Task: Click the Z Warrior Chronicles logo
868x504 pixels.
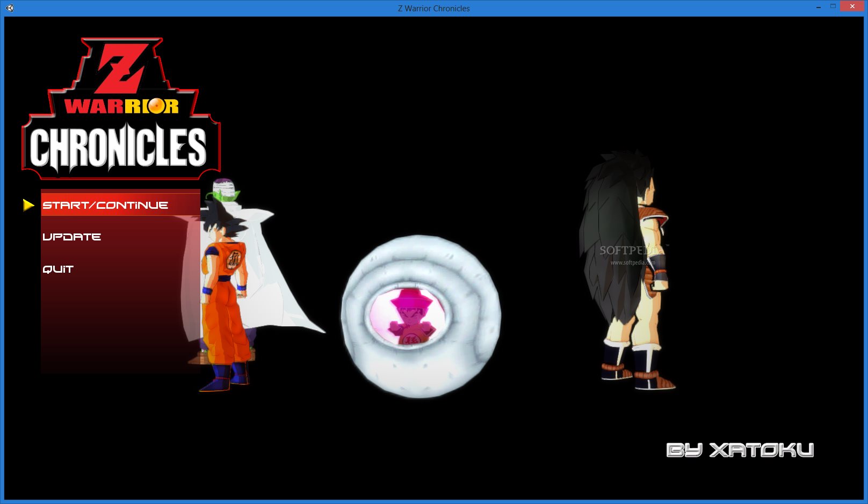Action: (121, 109)
